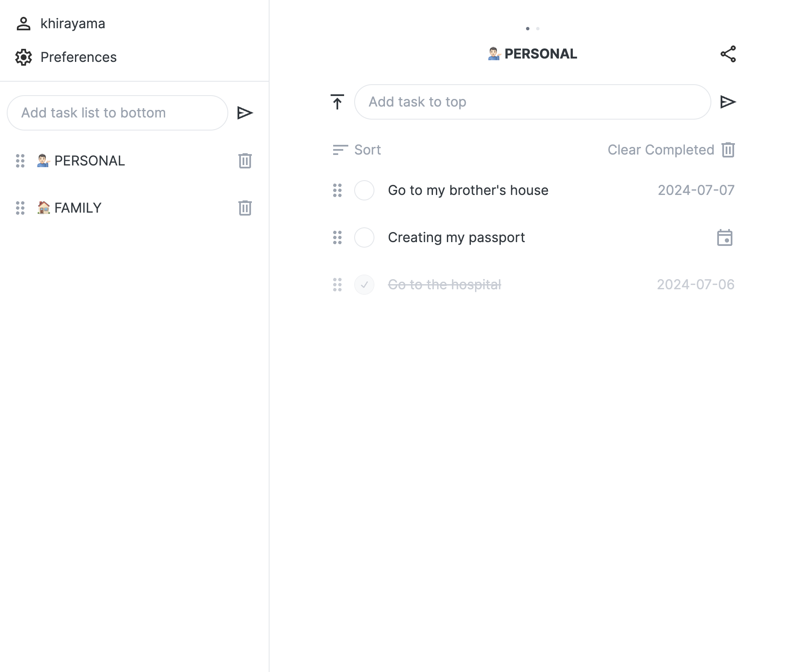Open the Sort options
Viewport: 796px width, 672px height.
pyautogui.click(x=357, y=150)
